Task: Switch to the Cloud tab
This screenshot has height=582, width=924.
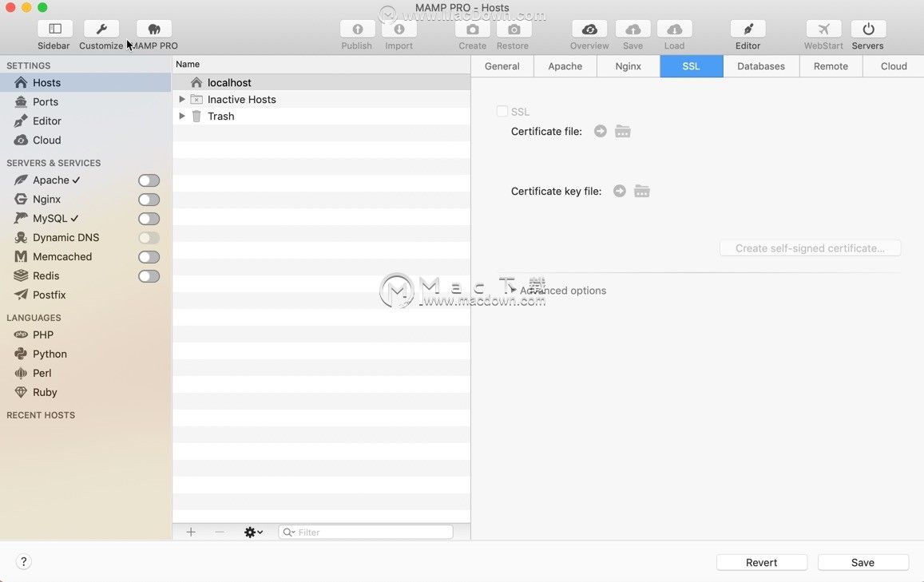Action: (x=894, y=66)
